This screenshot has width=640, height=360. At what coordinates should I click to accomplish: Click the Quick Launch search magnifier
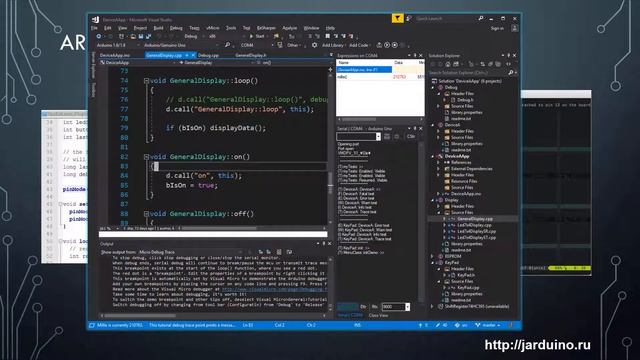point(481,18)
